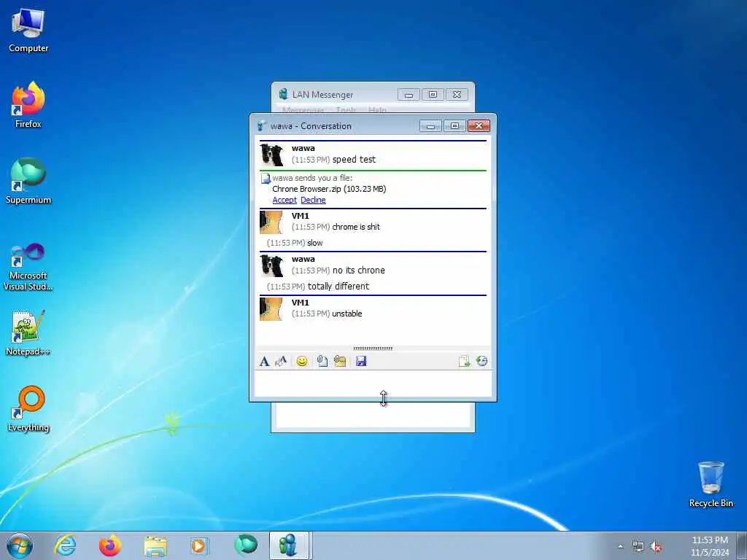Accept the Chrone Browser.zip file
Viewport: 747px width, 560px height.
(285, 200)
